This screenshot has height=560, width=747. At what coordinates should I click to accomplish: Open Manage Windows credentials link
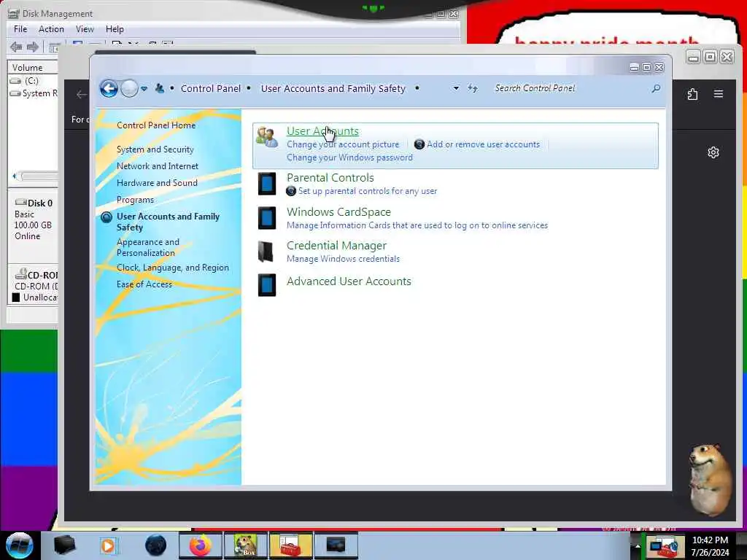343,259
